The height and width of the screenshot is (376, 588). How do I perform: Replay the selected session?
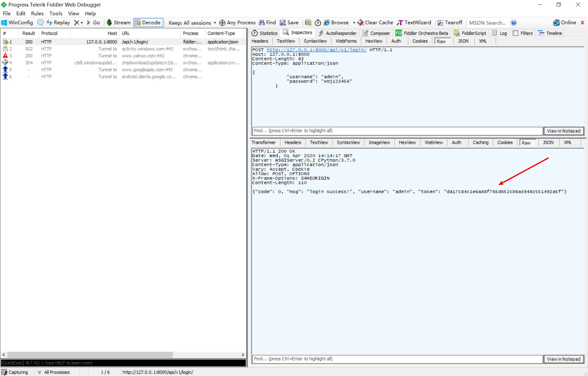coord(58,23)
